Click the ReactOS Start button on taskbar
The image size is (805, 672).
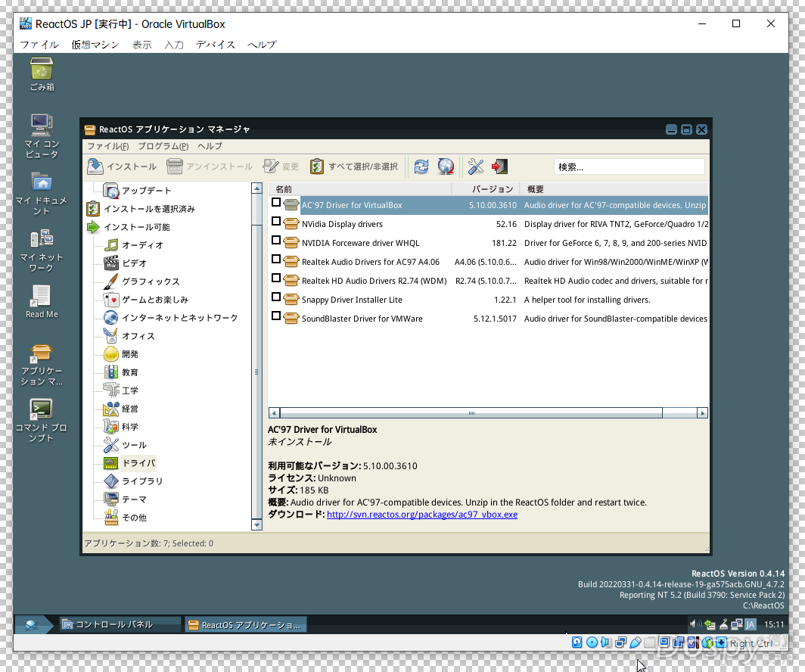33,624
